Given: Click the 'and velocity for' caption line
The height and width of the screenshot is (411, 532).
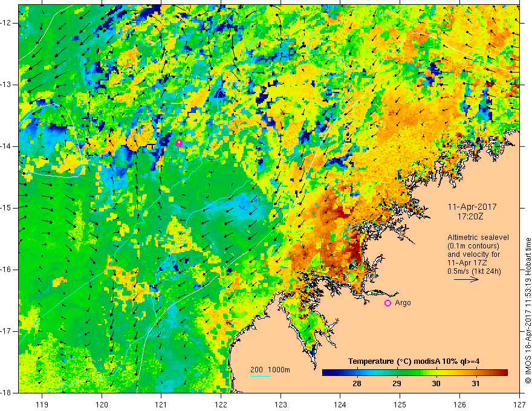Looking at the screenshot, I should 473,254.
